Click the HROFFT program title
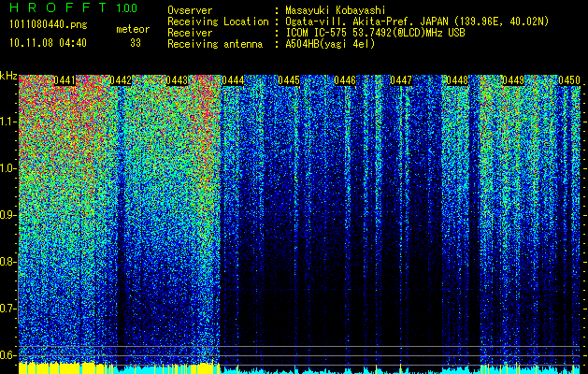Viewport: 588px width, 374px height. pos(58,7)
